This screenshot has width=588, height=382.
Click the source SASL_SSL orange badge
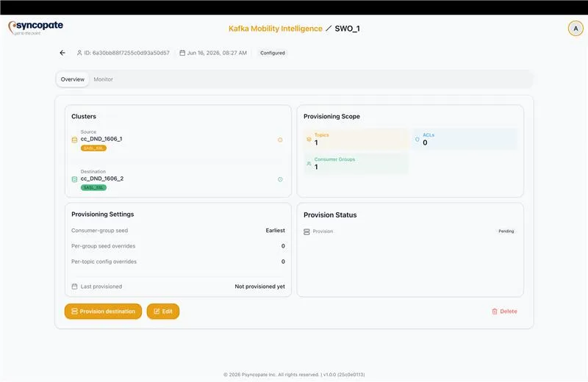point(93,148)
